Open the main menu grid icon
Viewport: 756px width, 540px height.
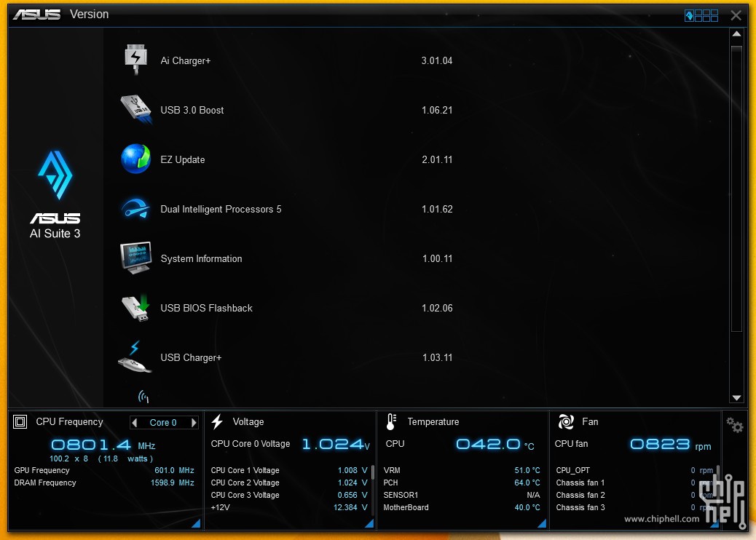point(701,15)
